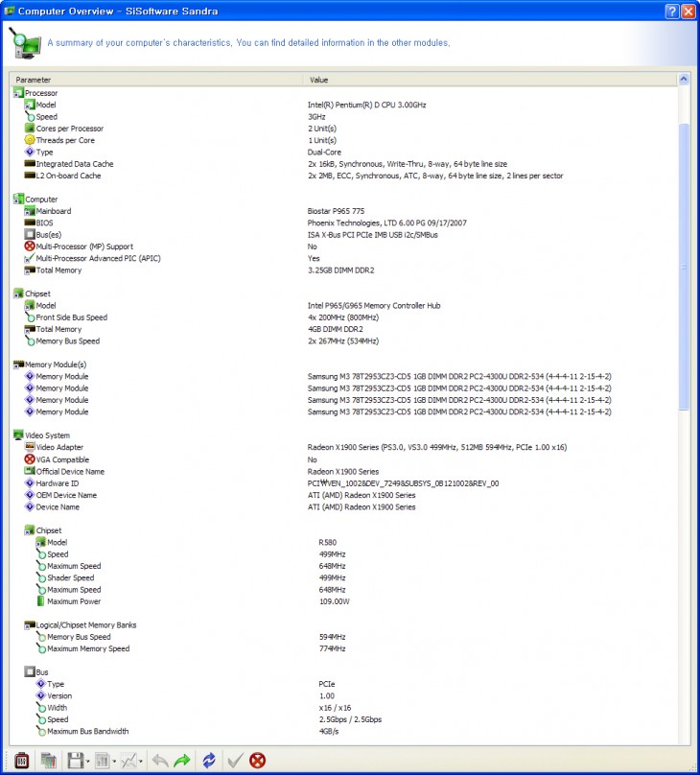Select the Mainboard row under Computer

coord(54,211)
